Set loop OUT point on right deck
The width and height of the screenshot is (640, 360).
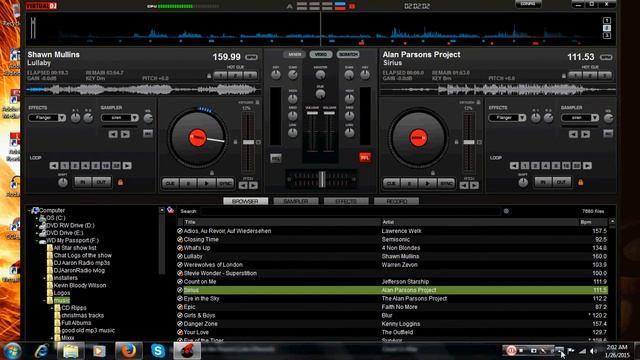point(562,182)
